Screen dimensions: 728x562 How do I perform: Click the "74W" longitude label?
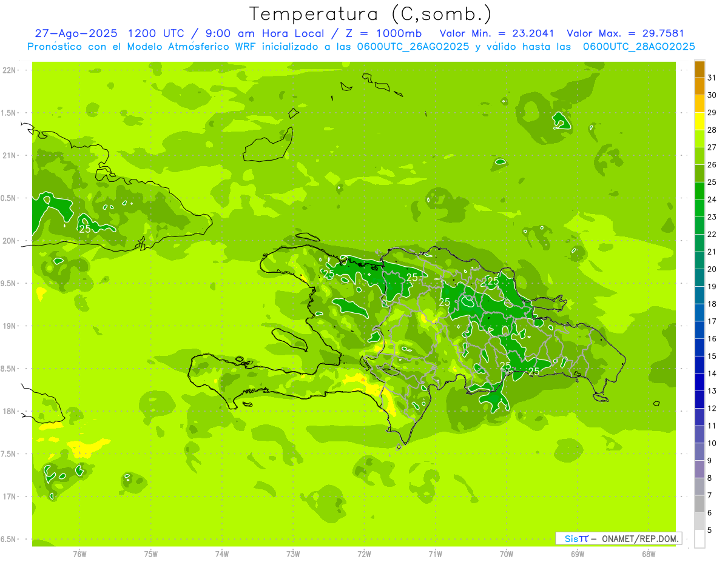click(x=222, y=554)
